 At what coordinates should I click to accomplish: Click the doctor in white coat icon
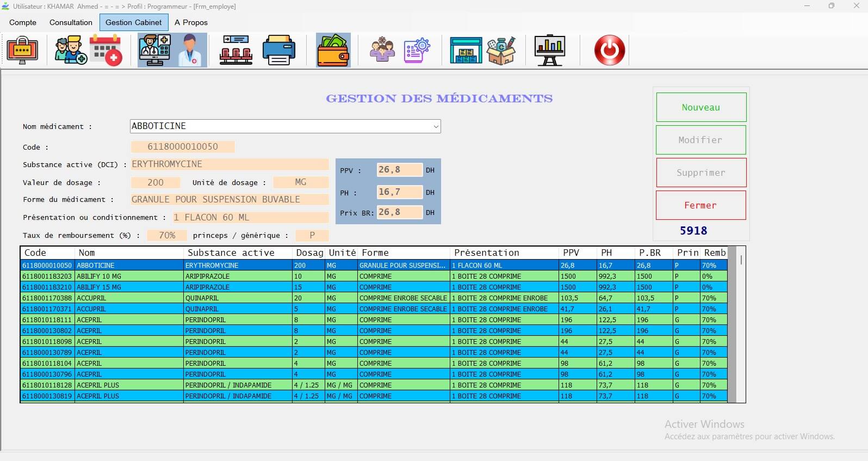(190, 50)
